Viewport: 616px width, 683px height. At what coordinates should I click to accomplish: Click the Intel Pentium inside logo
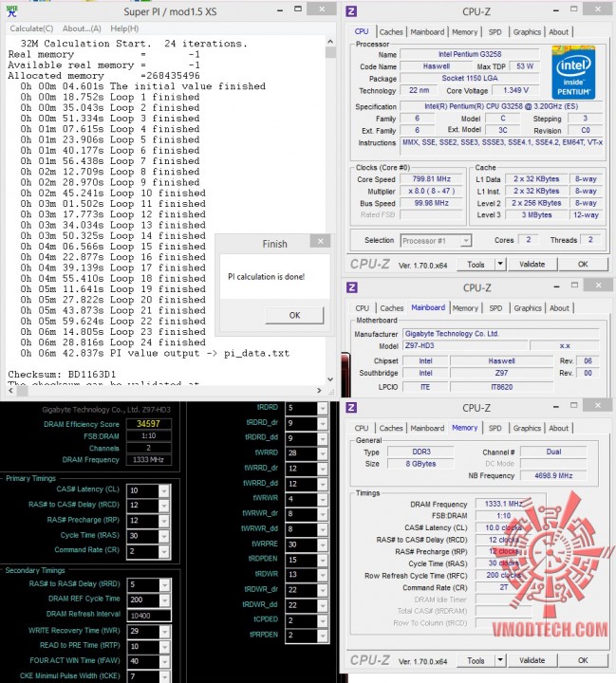pos(573,73)
